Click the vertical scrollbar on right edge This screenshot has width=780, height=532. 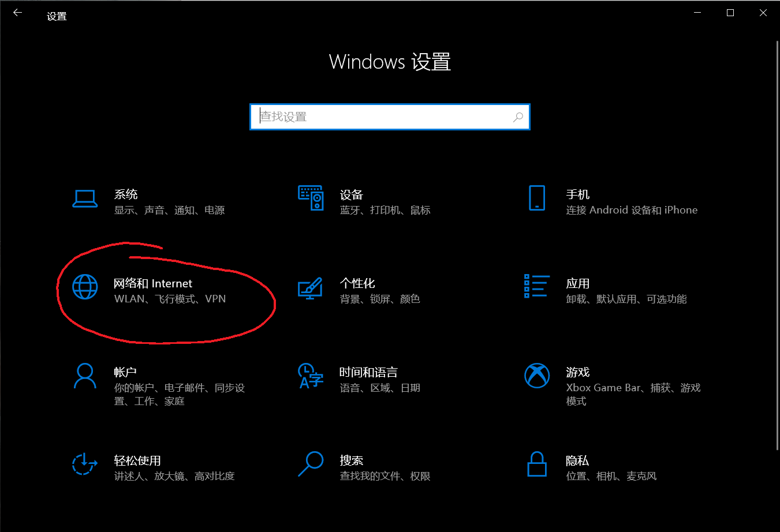(776, 242)
